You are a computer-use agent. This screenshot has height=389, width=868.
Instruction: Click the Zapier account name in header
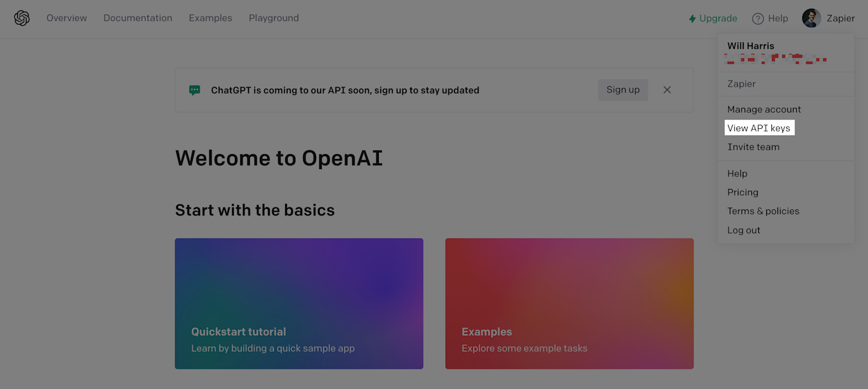coord(841,19)
